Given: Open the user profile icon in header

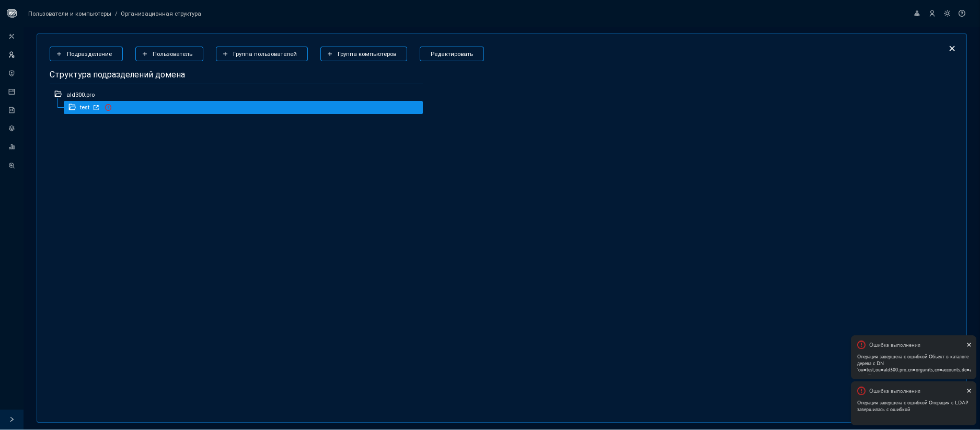Looking at the screenshot, I should tap(932, 14).
